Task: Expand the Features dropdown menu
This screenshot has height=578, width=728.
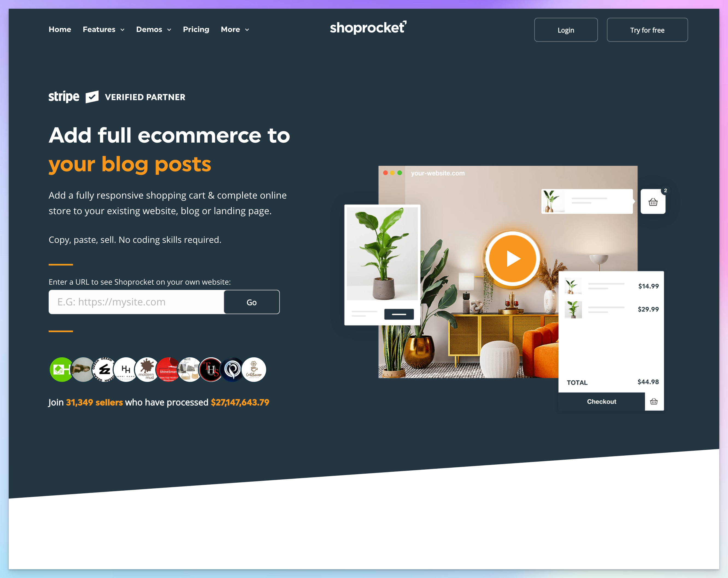Action: 103,30
